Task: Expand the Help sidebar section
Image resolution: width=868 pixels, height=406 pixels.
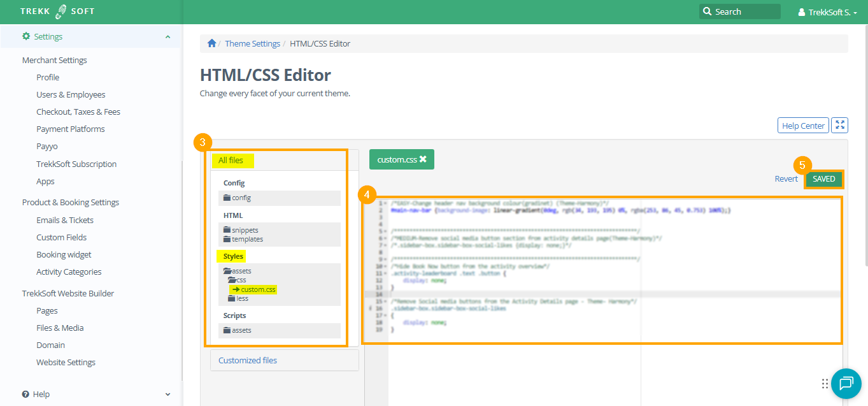Action: (x=167, y=395)
